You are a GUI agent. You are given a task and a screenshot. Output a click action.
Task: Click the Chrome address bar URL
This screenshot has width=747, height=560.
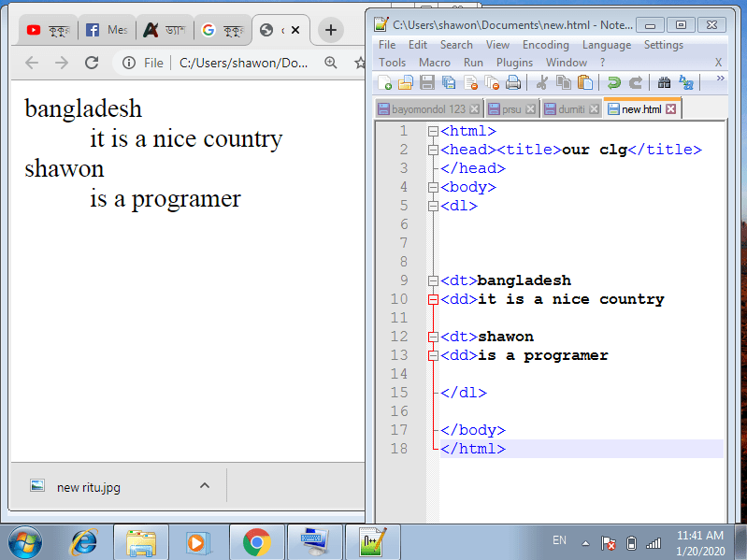(243, 63)
